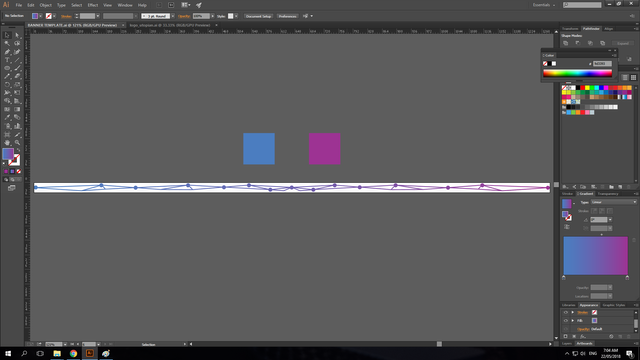
Task: Open the gradient Type dropdown
Action: tap(613, 202)
